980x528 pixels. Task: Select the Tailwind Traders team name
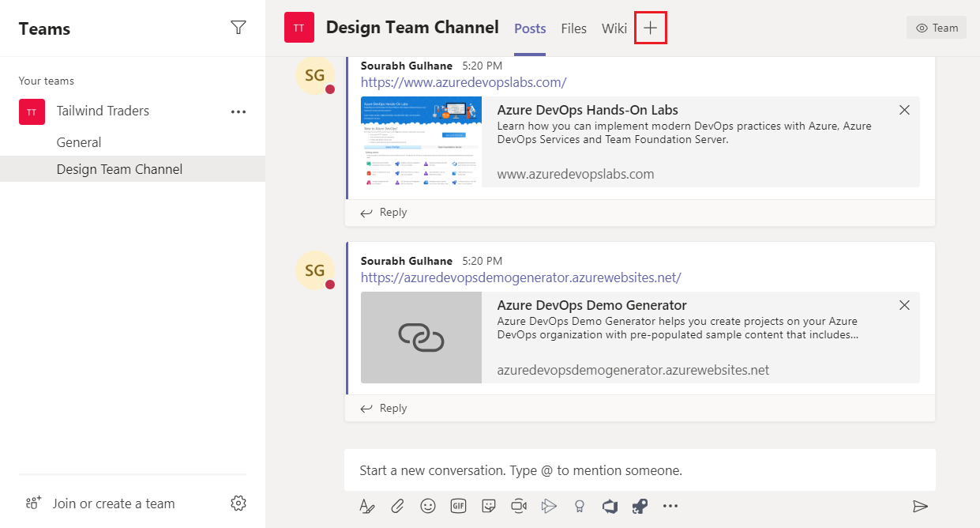pos(103,111)
